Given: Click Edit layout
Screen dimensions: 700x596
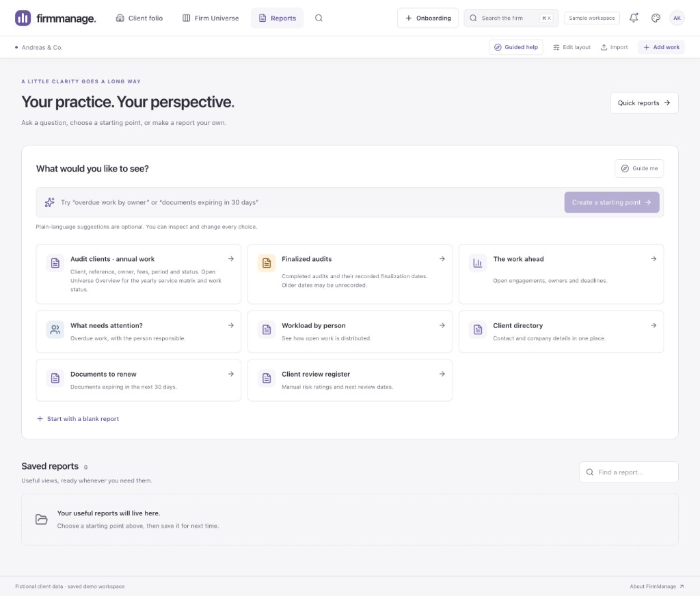Looking at the screenshot, I should coord(572,47).
